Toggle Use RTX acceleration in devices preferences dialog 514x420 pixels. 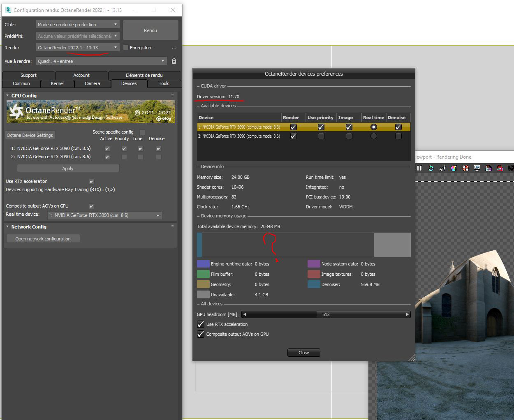tap(201, 324)
